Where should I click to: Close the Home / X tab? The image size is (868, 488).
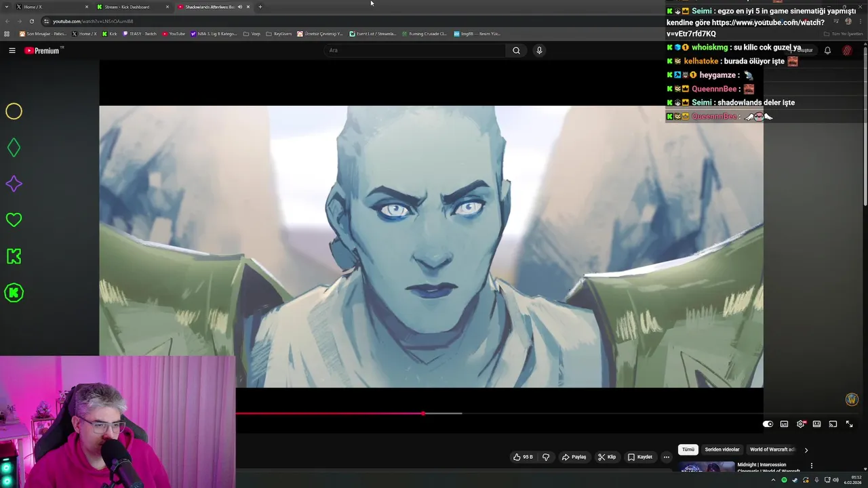(x=87, y=7)
